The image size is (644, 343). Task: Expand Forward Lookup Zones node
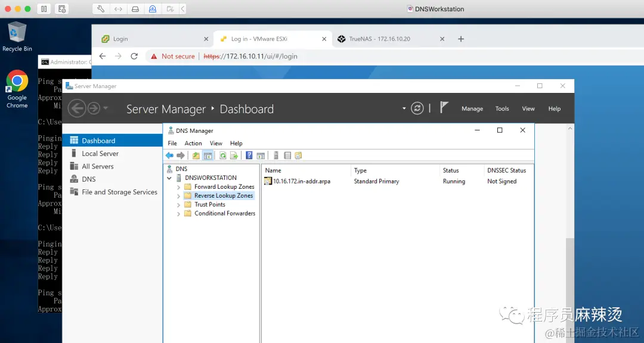[x=178, y=186]
